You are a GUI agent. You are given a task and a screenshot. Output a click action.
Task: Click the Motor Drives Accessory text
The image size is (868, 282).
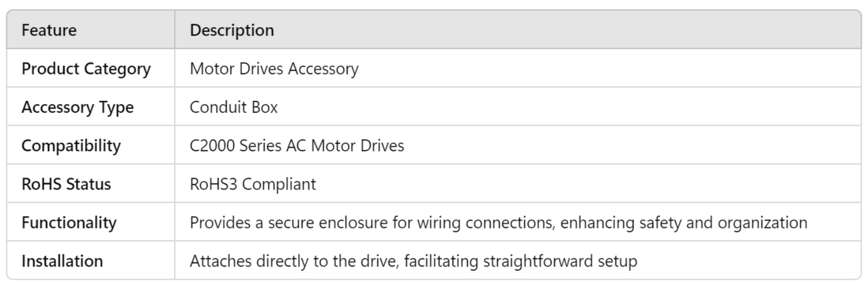[274, 69]
